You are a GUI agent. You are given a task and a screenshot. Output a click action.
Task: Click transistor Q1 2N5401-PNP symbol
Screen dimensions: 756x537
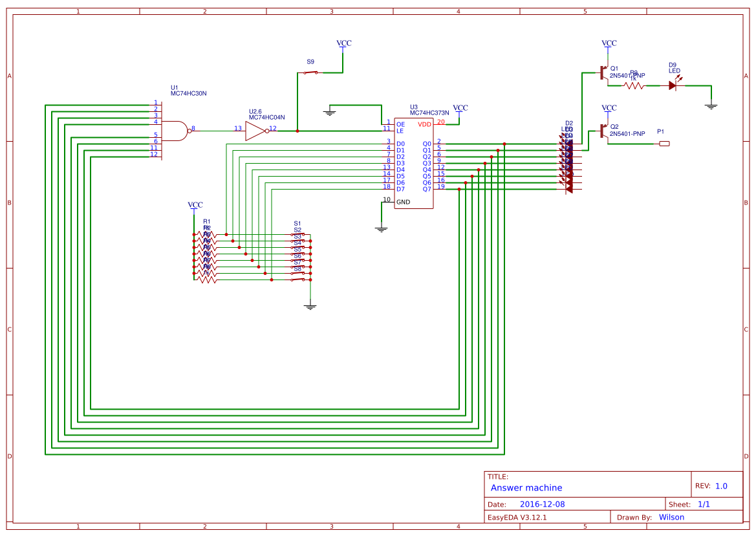601,71
